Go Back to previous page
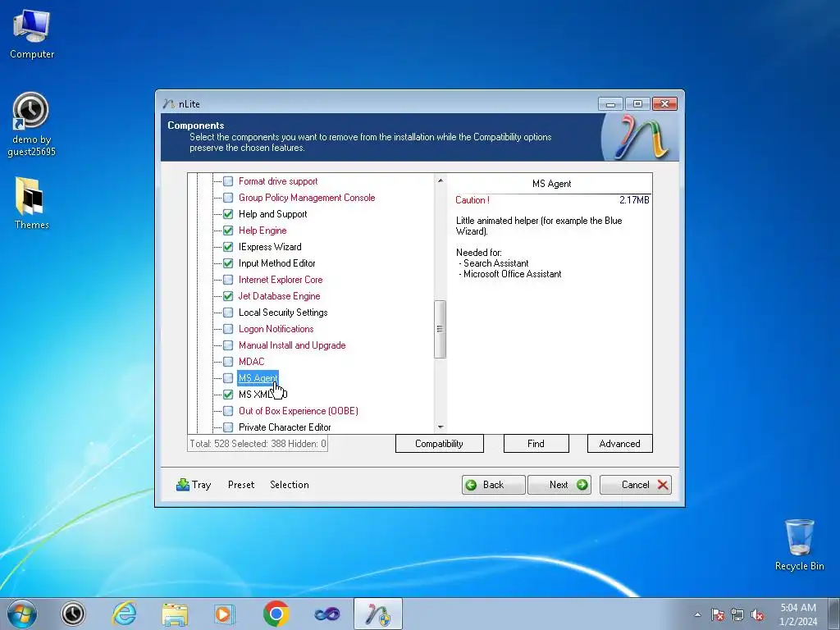The height and width of the screenshot is (630, 840). (493, 485)
